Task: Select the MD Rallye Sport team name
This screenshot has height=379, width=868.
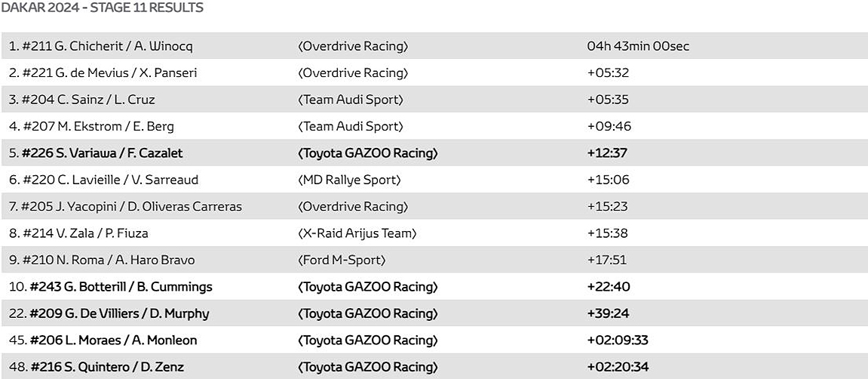Action: (349, 180)
